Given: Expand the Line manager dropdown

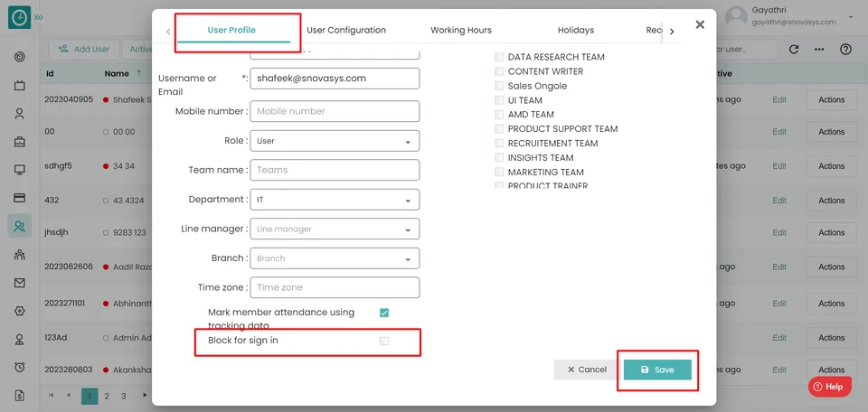Looking at the screenshot, I should (x=335, y=229).
